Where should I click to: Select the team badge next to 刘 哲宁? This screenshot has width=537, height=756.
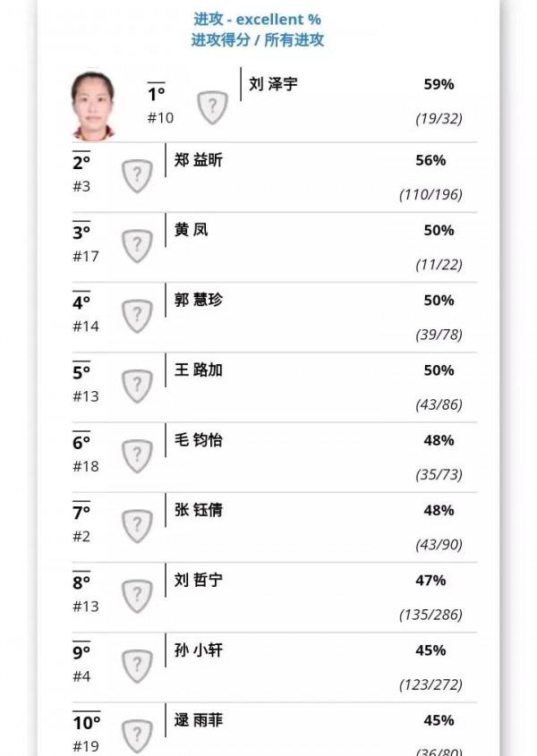pos(135,596)
